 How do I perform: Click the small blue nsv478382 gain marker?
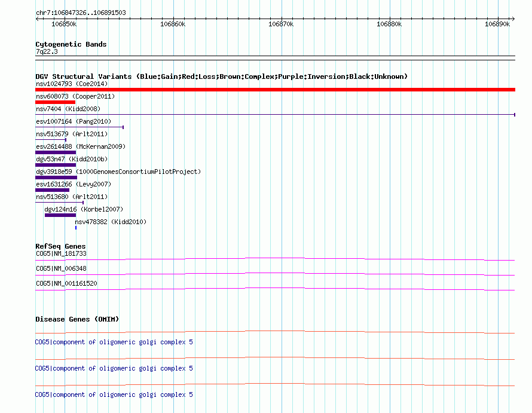[x=76, y=228]
